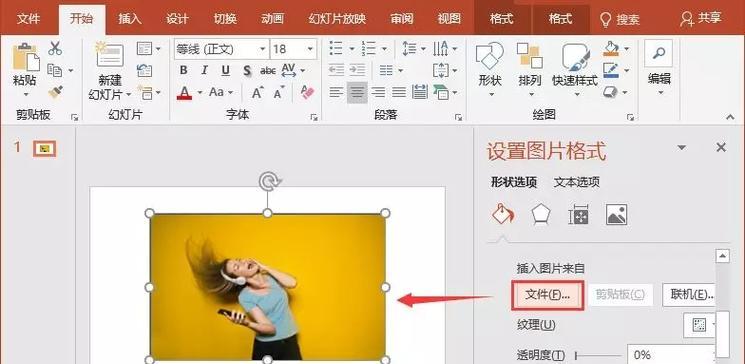The height and width of the screenshot is (364, 745).
Task: Switch to the 插入 ribbon tab
Action: click(x=130, y=19)
